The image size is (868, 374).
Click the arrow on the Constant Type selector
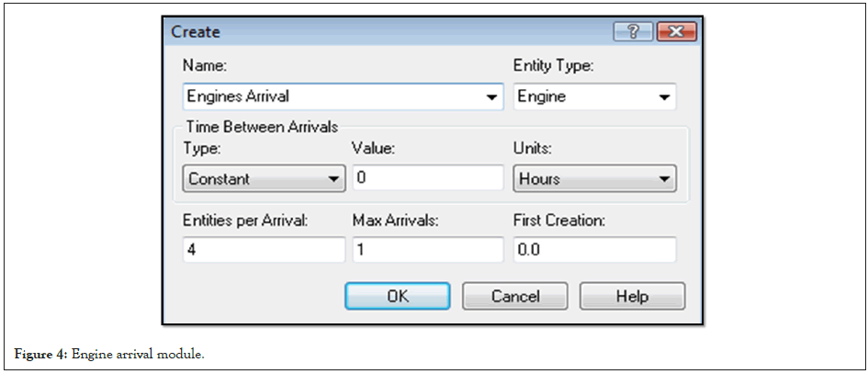[x=333, y=179]
